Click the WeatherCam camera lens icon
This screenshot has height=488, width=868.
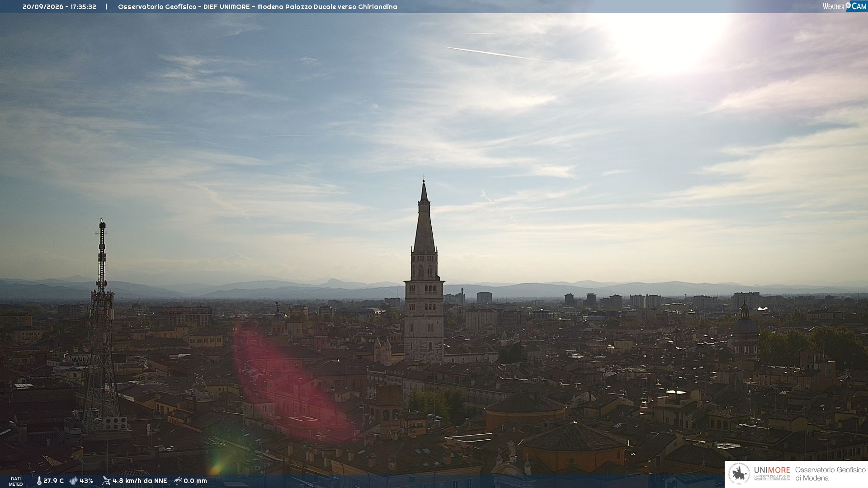848,6
